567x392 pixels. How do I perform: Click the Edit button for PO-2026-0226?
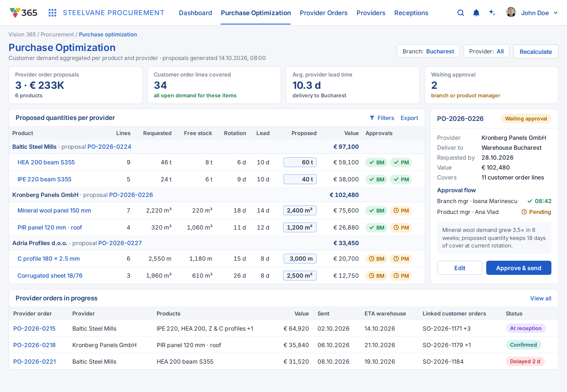pos(460,268)
